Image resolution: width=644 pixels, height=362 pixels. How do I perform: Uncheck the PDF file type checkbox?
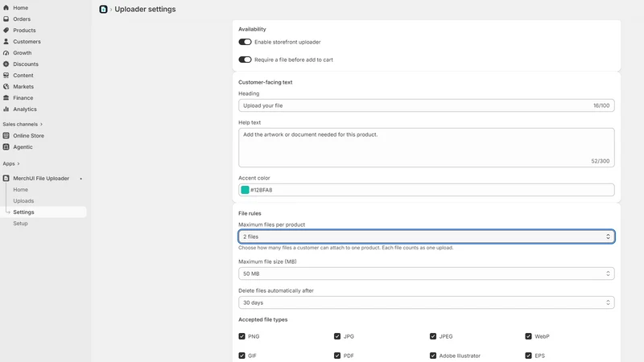click(x=337, y=356)
